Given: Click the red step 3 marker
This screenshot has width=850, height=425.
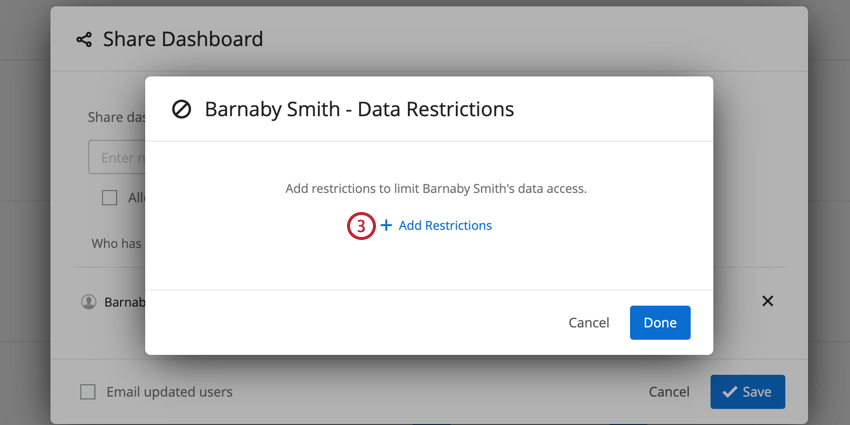Looking at the screenshot, I should [x=361, y=226].
